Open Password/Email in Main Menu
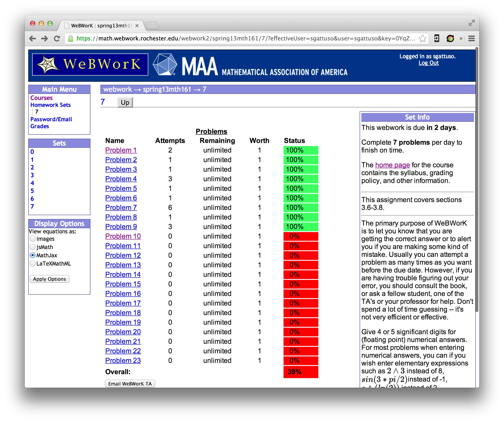The height and width of the screenshot is (422, 504). [x=51, y=119]
